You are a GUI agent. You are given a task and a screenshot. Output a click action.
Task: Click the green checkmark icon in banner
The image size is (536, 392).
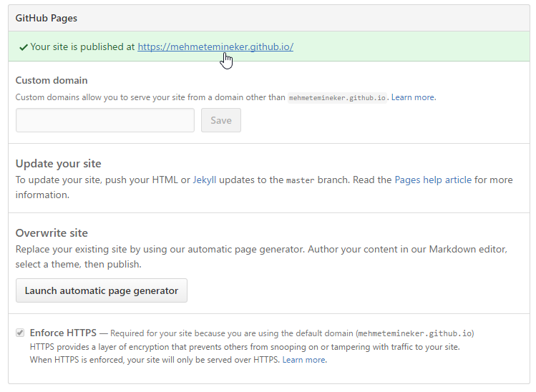[x=23, y=47]
